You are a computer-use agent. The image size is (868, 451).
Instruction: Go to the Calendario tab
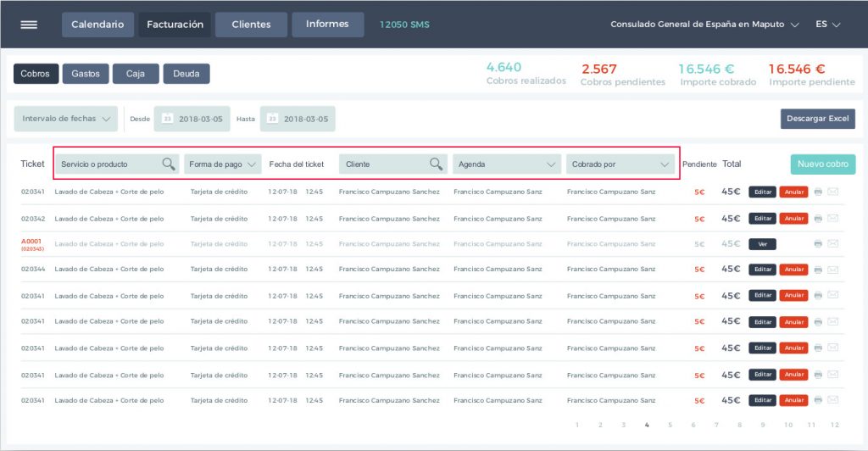[x=97, y=25]
